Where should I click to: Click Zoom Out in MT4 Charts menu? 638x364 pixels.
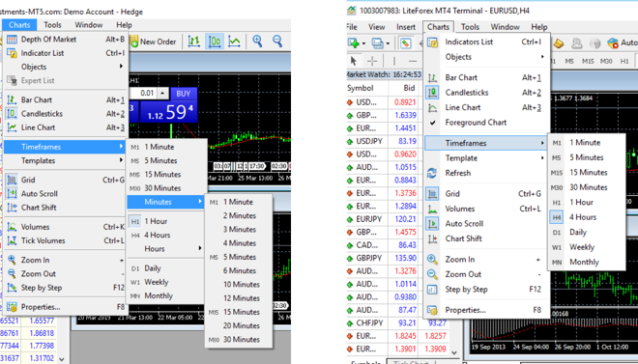[x=486, y=274]
